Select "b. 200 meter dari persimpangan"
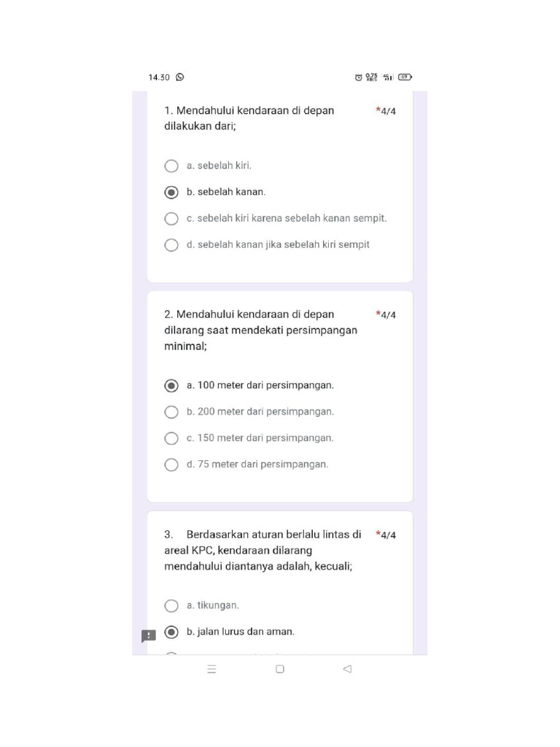Image resolution: width=560 pixels, height=747 pixels. 171,412
